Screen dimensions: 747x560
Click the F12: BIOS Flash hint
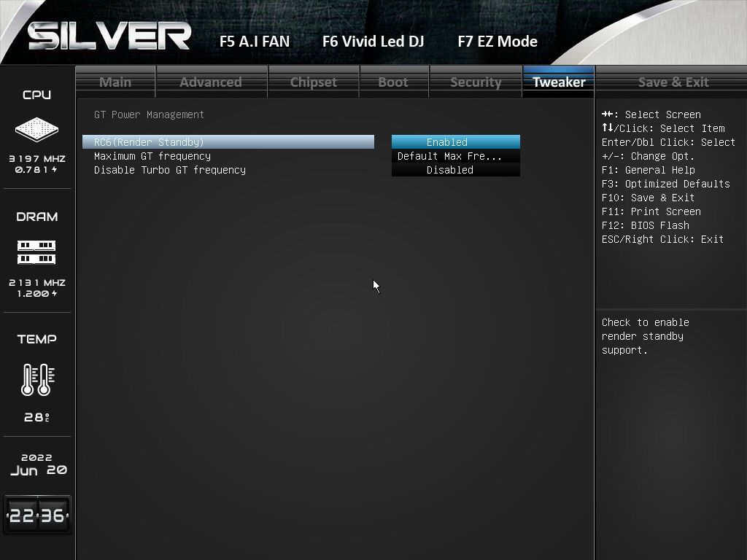click(645, 225)
